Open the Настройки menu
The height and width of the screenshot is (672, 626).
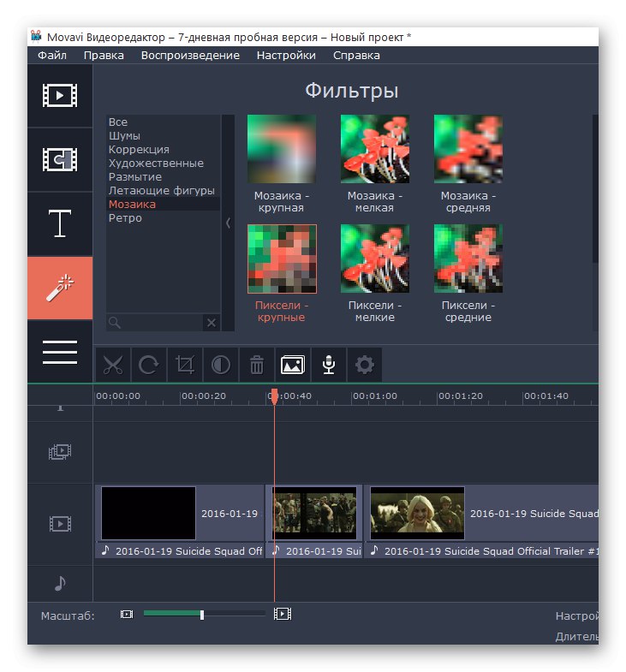(286, 56)
